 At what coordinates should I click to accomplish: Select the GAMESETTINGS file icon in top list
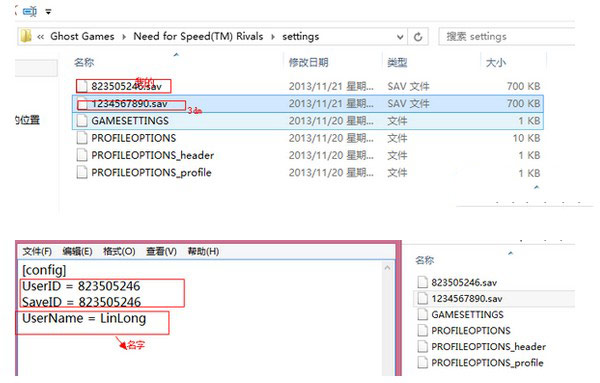82,121
